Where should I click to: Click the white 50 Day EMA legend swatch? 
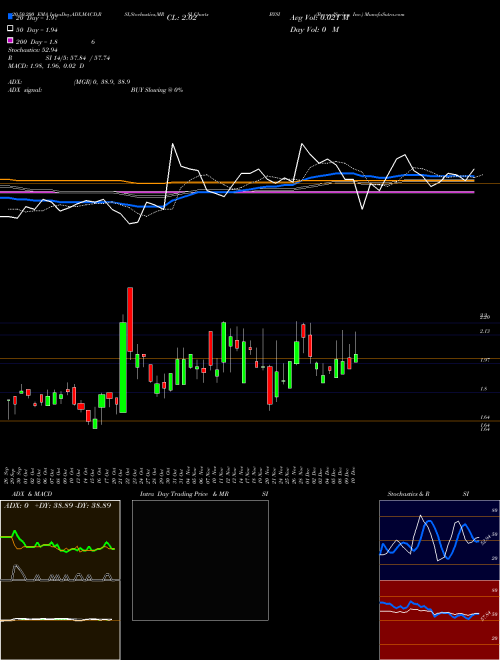click(x=10, y=29)
